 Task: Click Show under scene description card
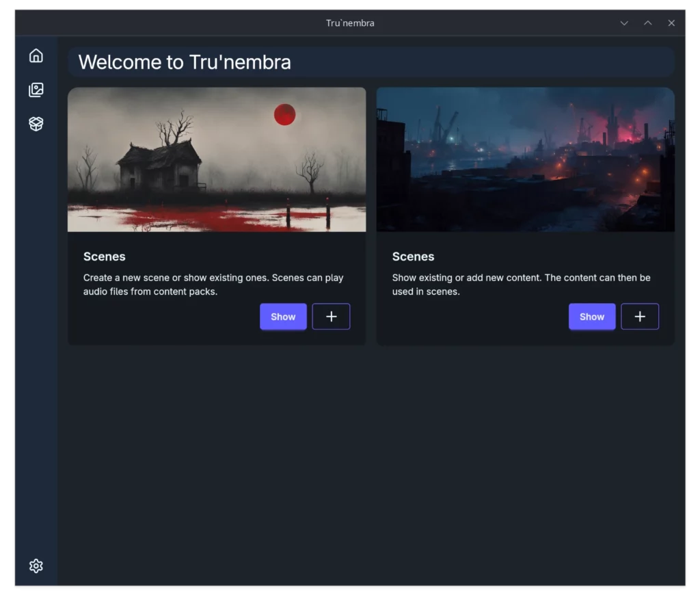pyautogui.click(x=283, y=317)
